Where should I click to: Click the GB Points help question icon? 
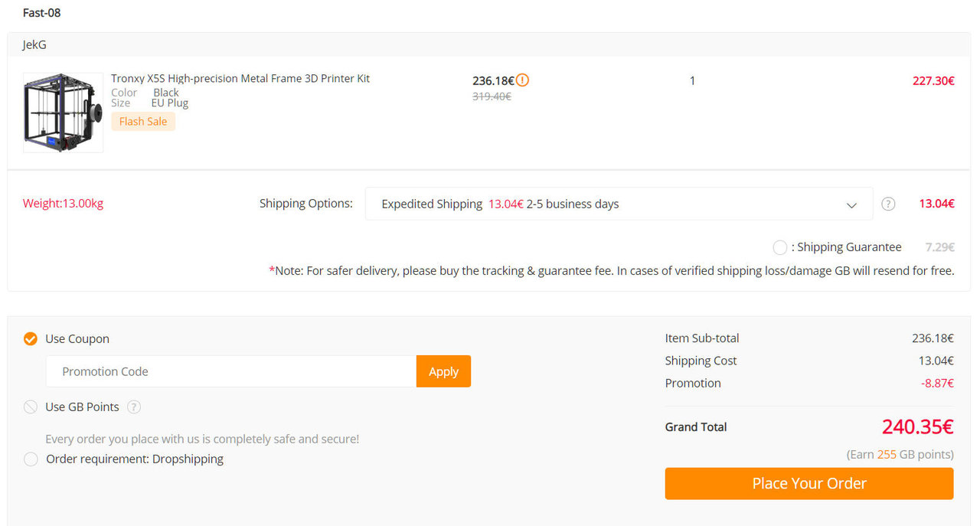pos(134,407)
